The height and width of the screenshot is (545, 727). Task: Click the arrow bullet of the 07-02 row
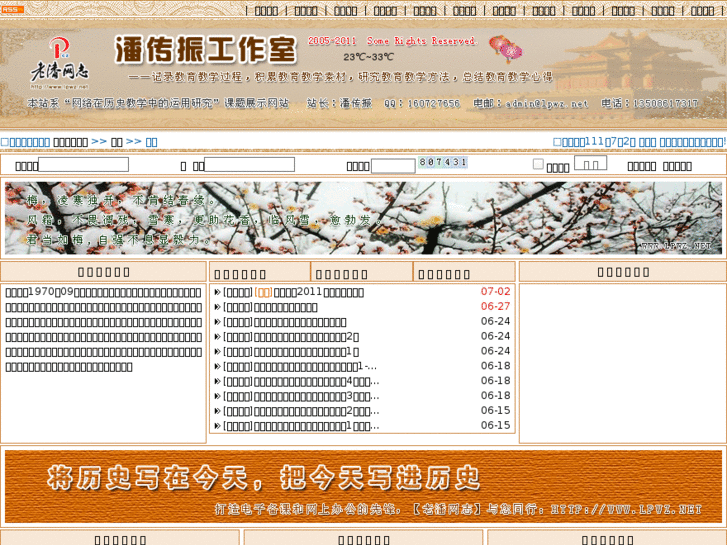click(217, 292)
